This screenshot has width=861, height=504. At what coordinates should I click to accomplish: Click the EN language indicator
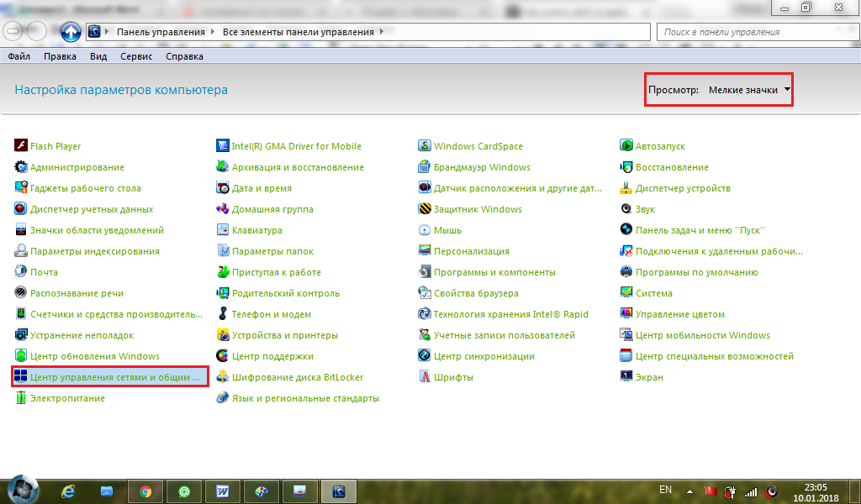(x=665, y=490)
